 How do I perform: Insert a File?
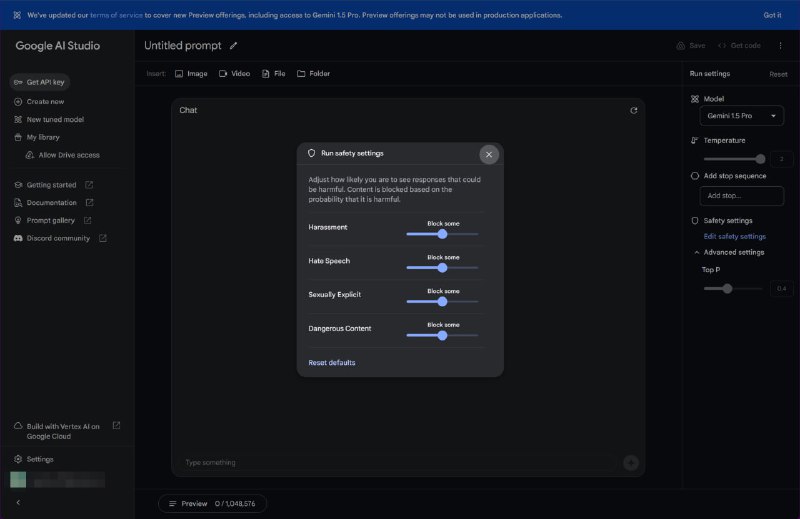[x=273, y=74]
